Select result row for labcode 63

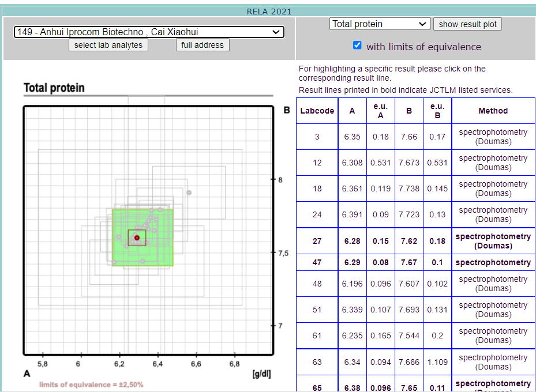click(x=415, y=362)
